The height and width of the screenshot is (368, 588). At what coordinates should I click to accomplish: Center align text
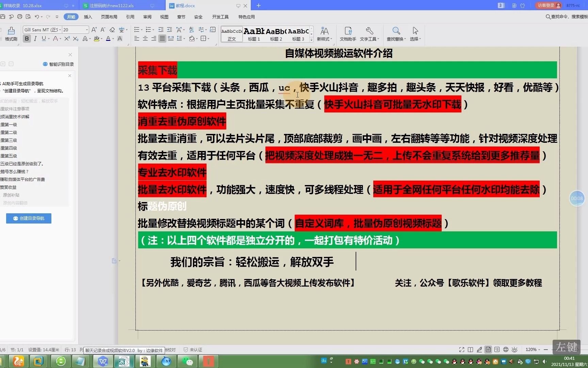[145, 39]
